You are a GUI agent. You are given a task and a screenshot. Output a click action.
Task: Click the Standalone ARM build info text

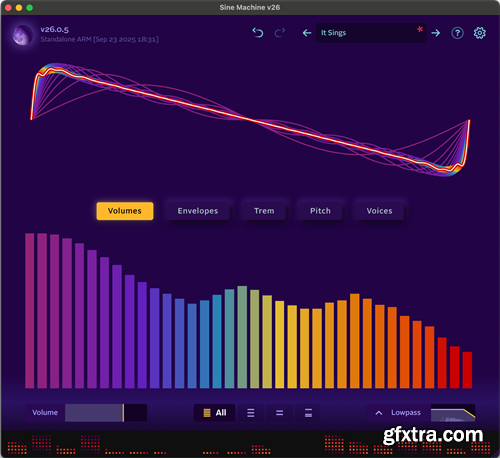tap(99, 39)
